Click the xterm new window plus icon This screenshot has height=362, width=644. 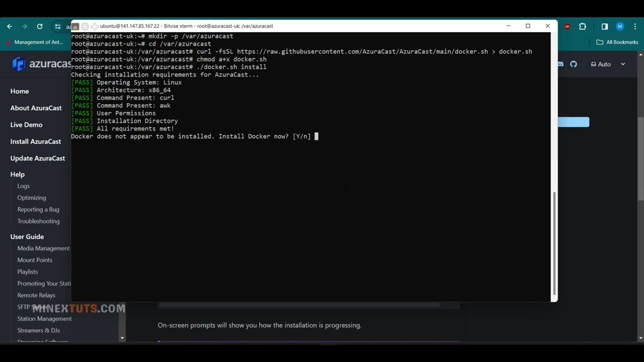coord(94,26)
